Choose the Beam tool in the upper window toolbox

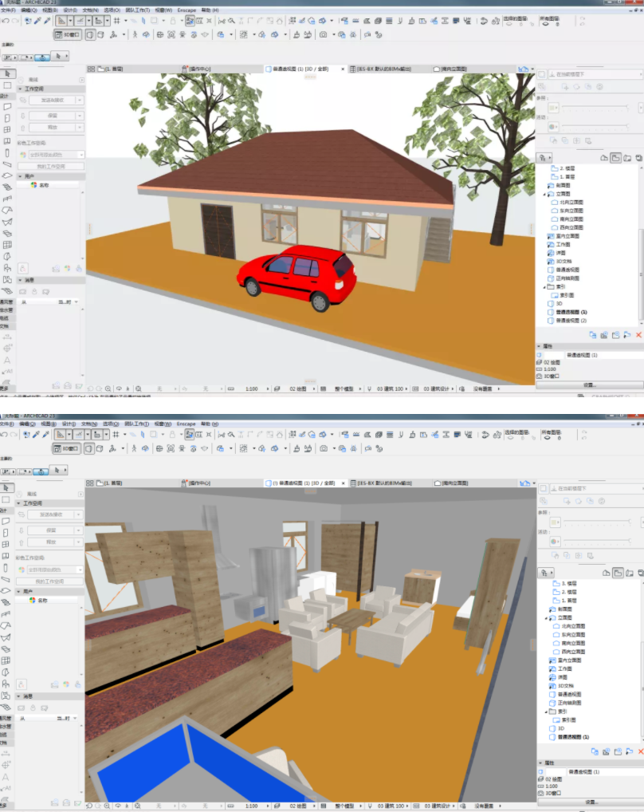[7, 164]
